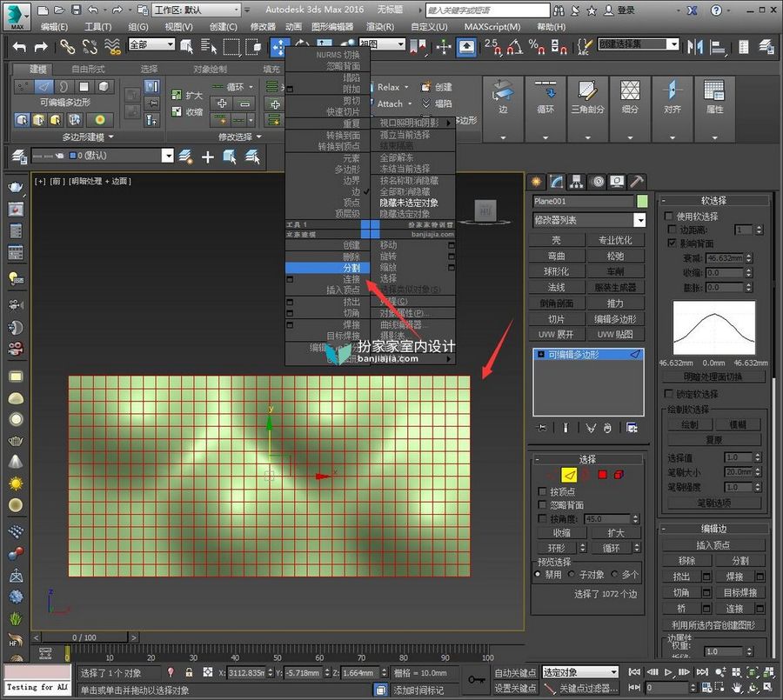Screen dimensions: 783x700
Task: Click the 连接 button in 编辑边
Action: point(734,608)
